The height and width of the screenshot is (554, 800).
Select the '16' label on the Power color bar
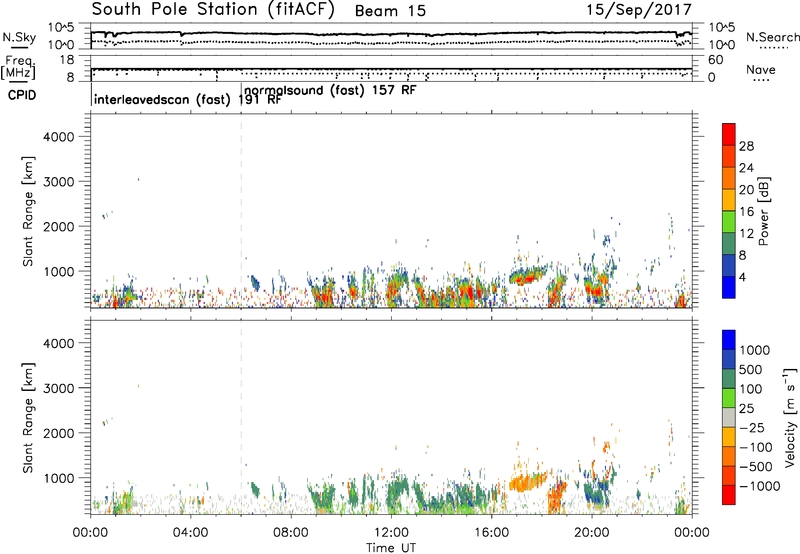(x=746, y=212)
